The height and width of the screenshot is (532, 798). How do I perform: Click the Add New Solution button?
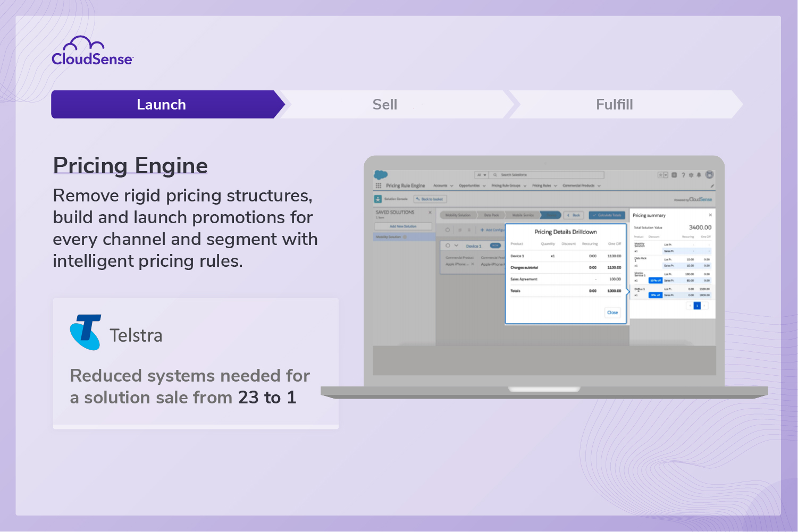404,226
